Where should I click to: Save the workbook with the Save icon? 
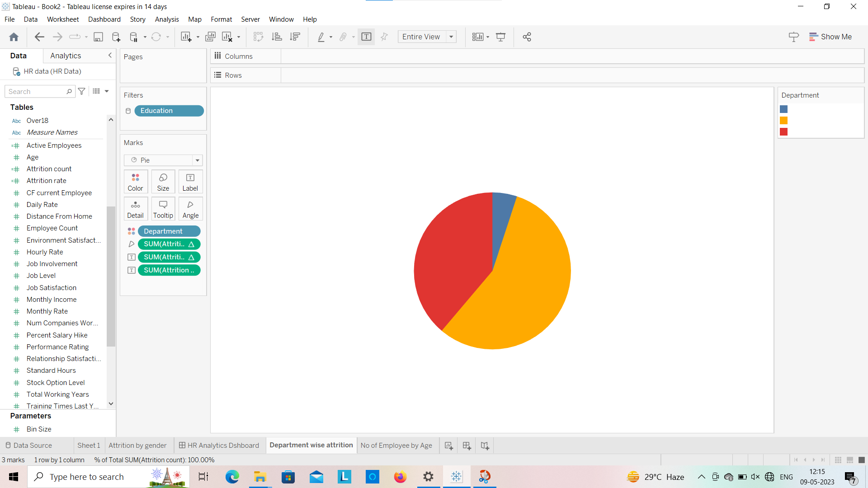[x=98, y=37]
